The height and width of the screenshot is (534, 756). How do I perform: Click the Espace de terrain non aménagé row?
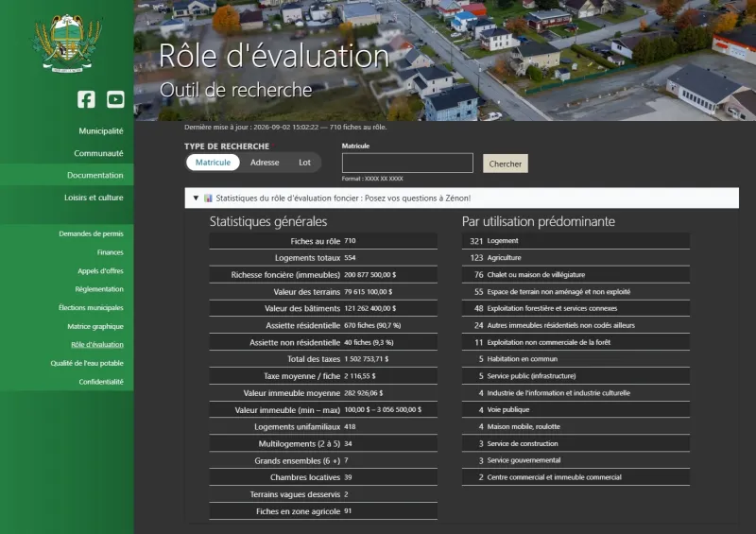pyautogui.click(x=576, y=291)
